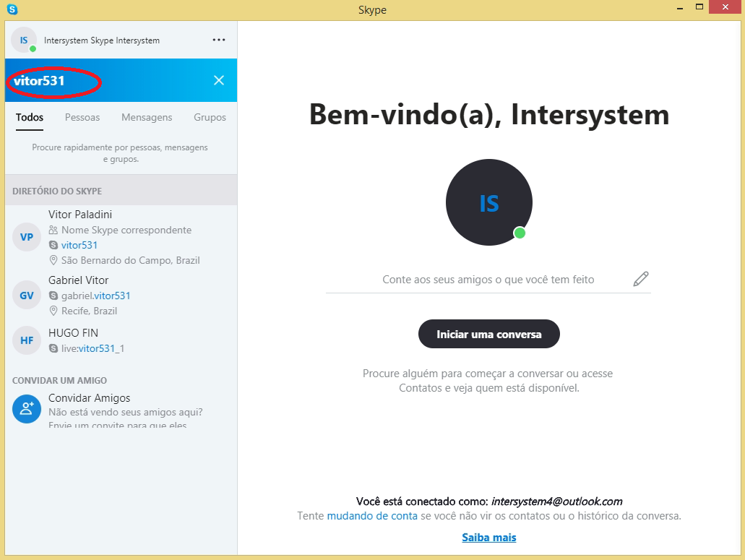
Task: Click the vitor531 Skype name link
Action: point(79,245)
